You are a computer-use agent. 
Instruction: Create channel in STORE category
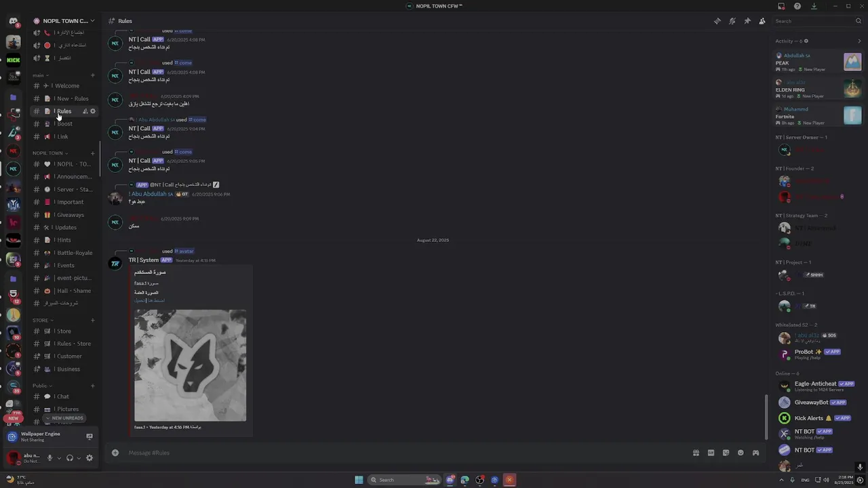pos(93,321)
